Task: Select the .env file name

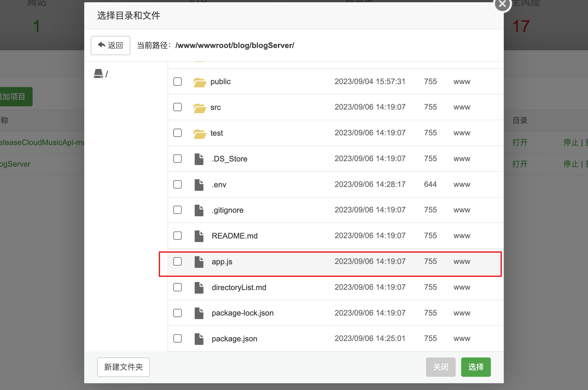Action: [x=219, y=185]
